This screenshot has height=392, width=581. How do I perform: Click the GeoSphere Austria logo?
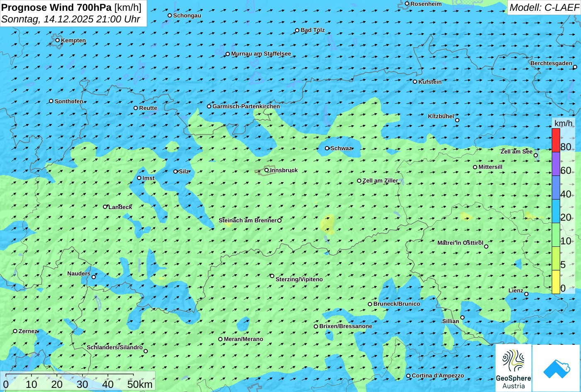click(x=513, y=368)
